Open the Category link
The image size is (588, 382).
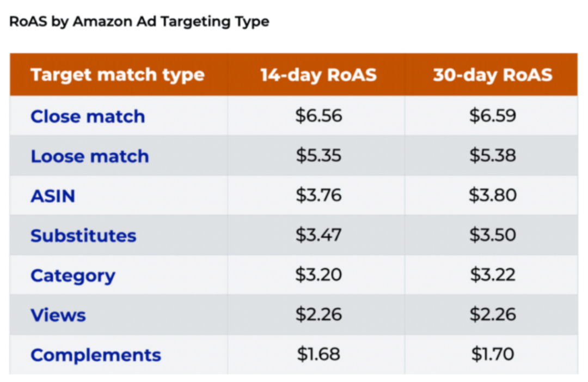coord(73,275)
